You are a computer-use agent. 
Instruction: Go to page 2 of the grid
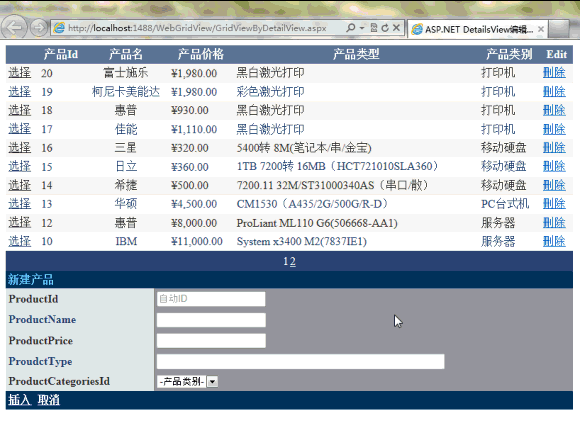coord(293,262)
